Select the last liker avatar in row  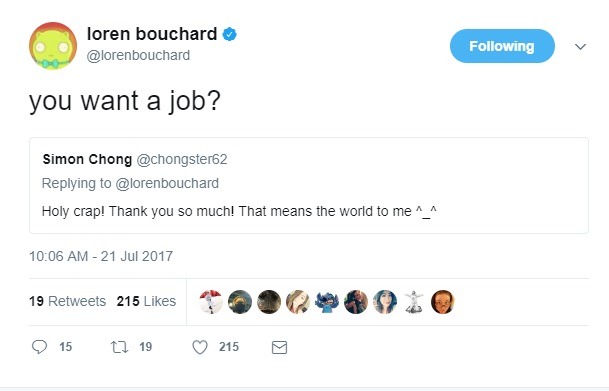443,302
